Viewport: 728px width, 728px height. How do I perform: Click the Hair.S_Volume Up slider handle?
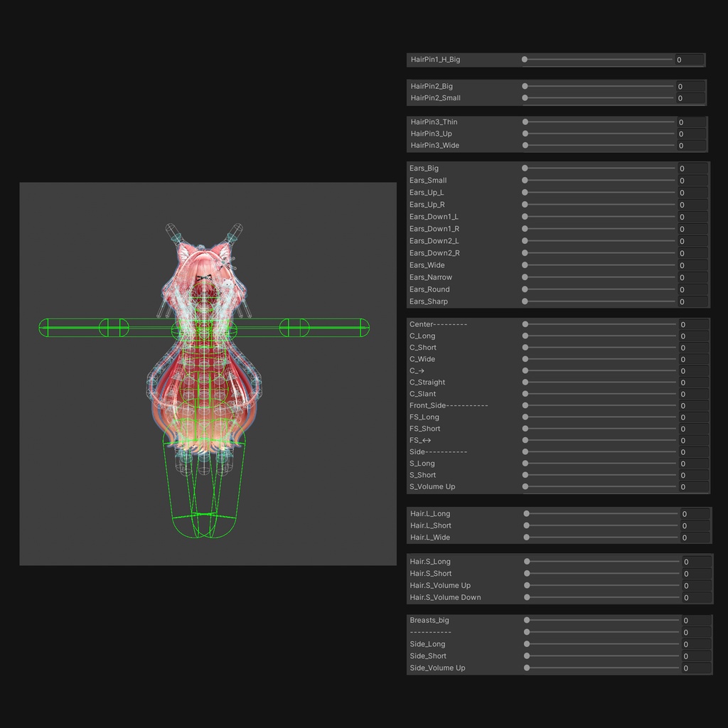click(x=528, y=586)
